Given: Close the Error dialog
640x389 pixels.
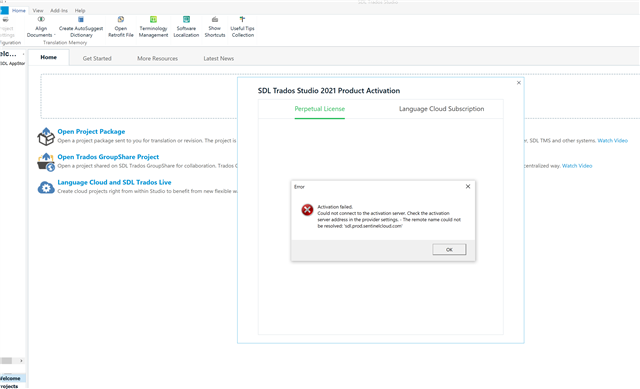Looking at the screenshot, I should (468, 187).
